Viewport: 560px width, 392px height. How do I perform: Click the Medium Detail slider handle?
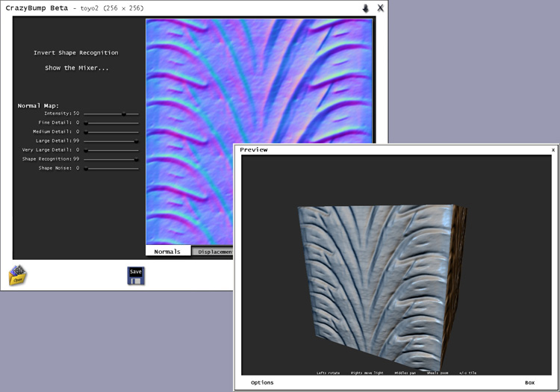(86, 131)
